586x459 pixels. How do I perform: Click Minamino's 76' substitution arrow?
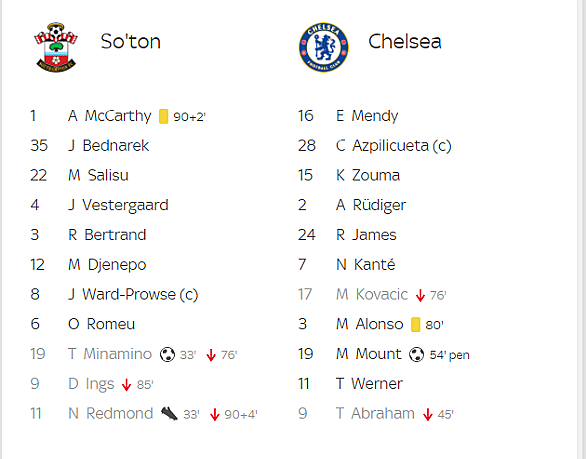tap(211, 355)
